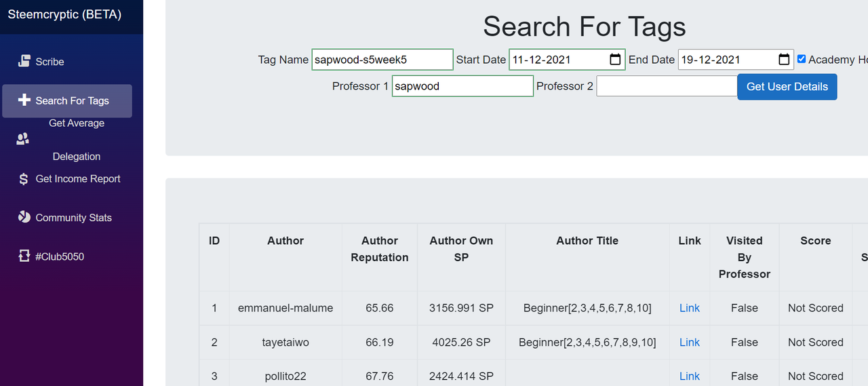Open the Link for pollito22

pos(689,376)
